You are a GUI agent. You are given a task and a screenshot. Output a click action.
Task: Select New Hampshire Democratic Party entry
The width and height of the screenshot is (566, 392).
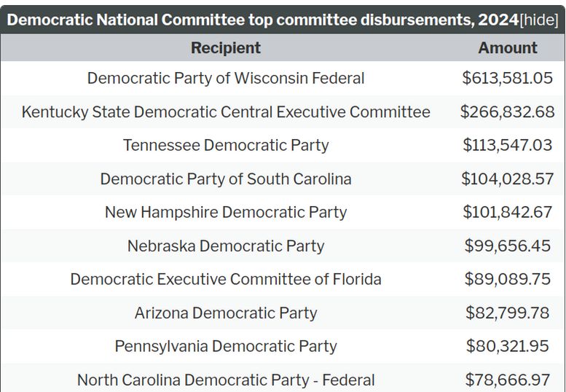pyautogui.click(x=226, y=212)
